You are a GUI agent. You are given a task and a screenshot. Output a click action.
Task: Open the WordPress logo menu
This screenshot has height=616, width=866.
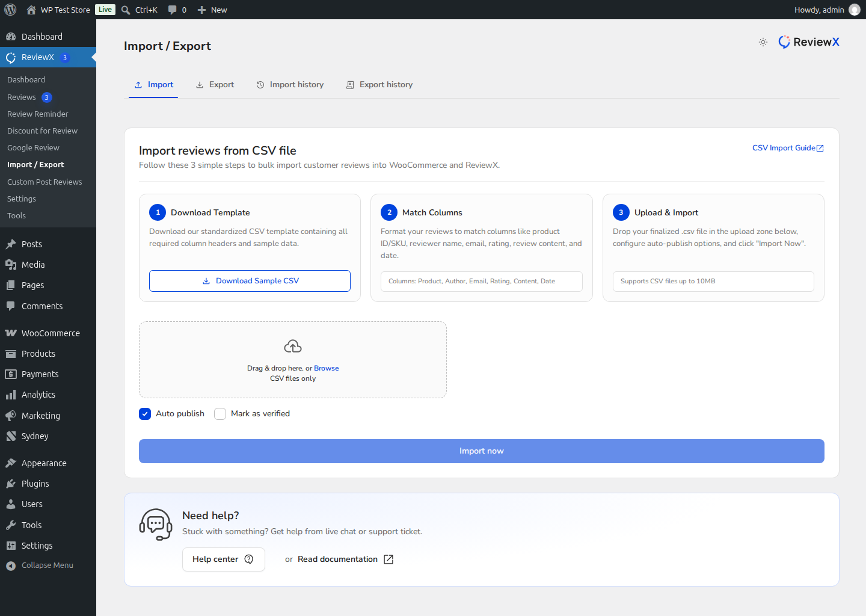(10, 10)
